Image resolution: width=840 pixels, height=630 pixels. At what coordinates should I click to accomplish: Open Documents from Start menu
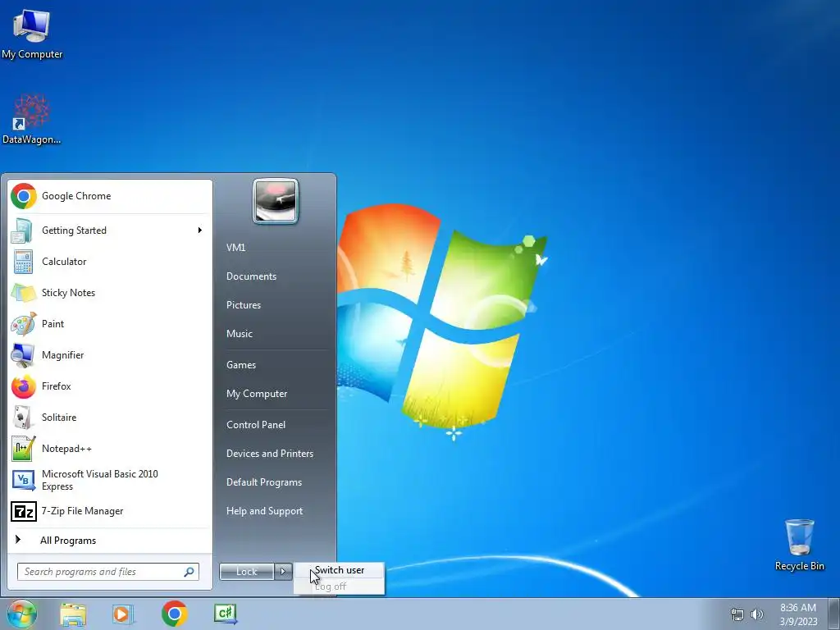[x=251, y=276]
